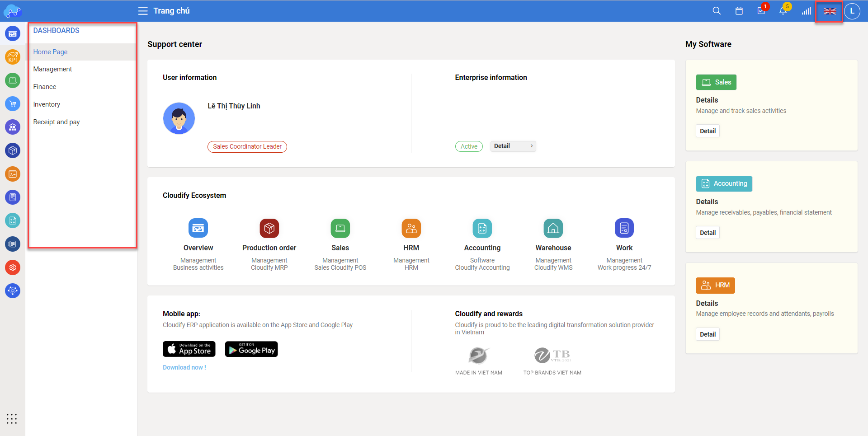The width and height of the screenshot is (868, 436).
Task: Click the Made in Viet Nam logo
Action: (x=478, y=356)
